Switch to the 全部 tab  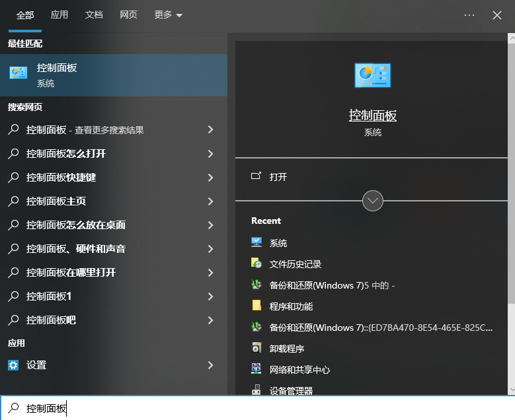coord(25,15)
